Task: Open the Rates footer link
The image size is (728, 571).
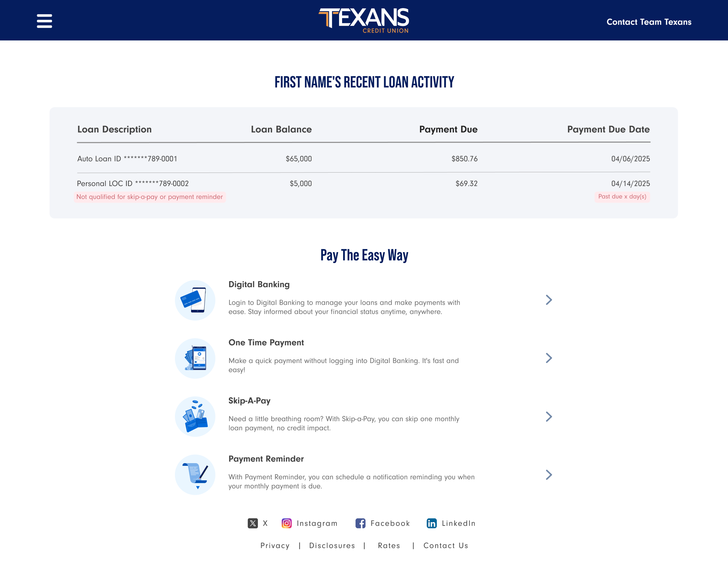Action: point(389,545)
